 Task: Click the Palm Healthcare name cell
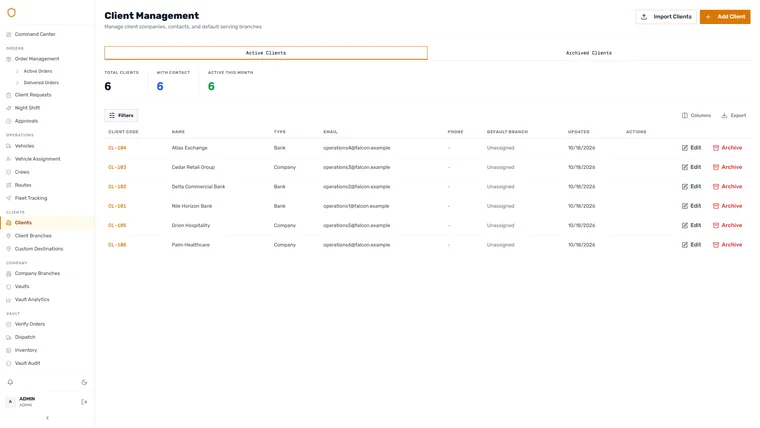[190, 245]
